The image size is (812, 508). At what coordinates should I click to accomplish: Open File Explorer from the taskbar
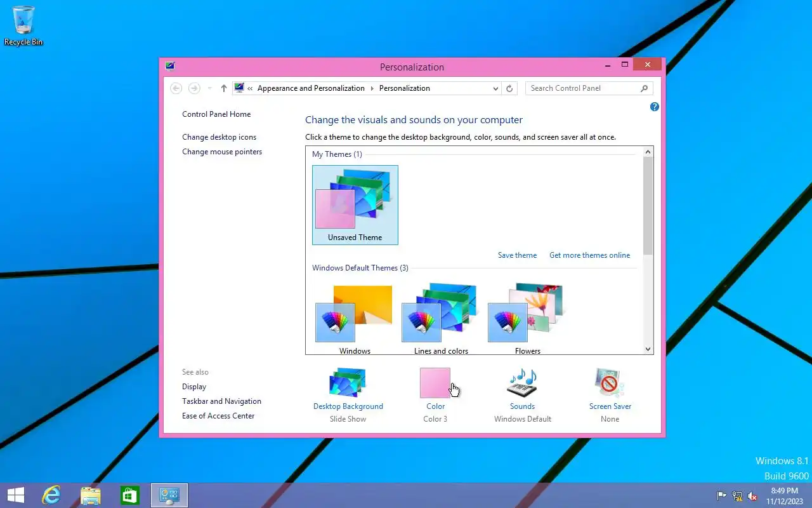pyautogui.click(x=90, y=495)
